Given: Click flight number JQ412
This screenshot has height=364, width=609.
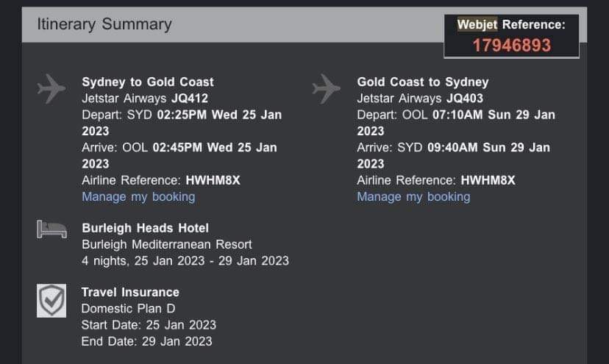Looking at the screenshot, I should pos(195,99).
